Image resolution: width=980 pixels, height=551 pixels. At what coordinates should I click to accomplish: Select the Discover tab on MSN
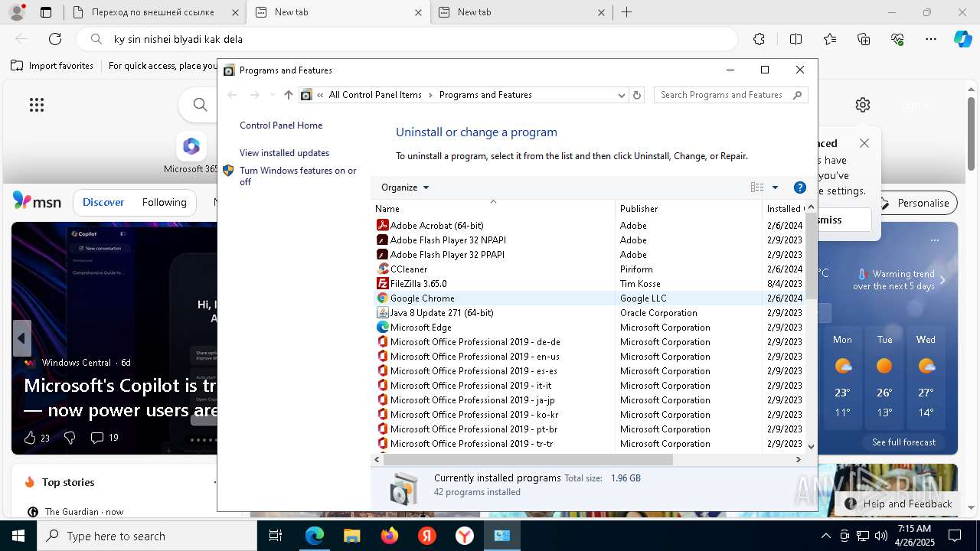point(103,203)
